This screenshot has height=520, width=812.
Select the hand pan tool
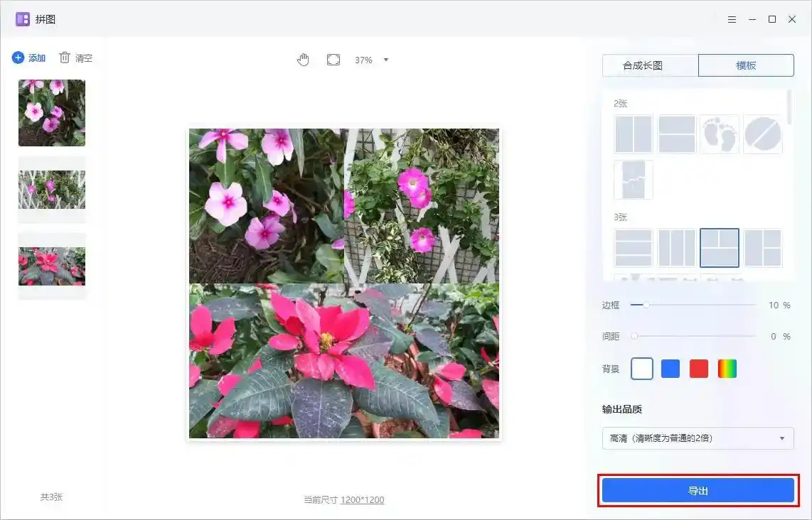tap(304, 60)
